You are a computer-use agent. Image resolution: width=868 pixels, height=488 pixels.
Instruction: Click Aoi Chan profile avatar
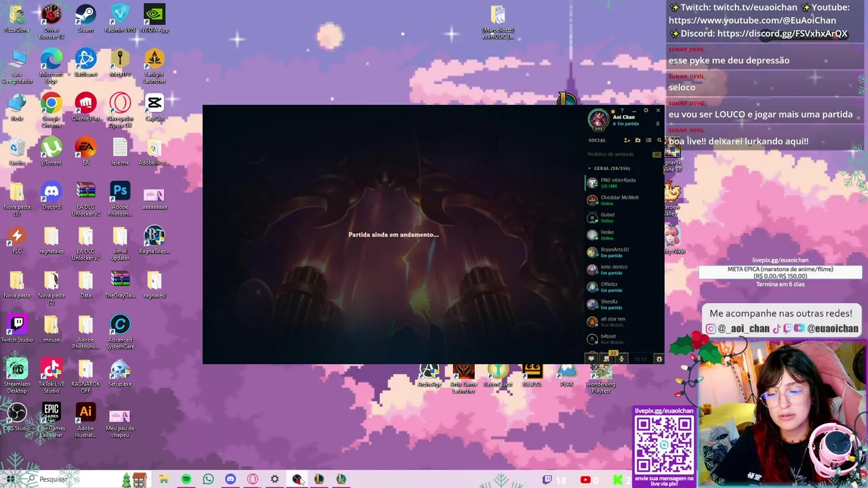pyautogui.click(x=598, y=120)
